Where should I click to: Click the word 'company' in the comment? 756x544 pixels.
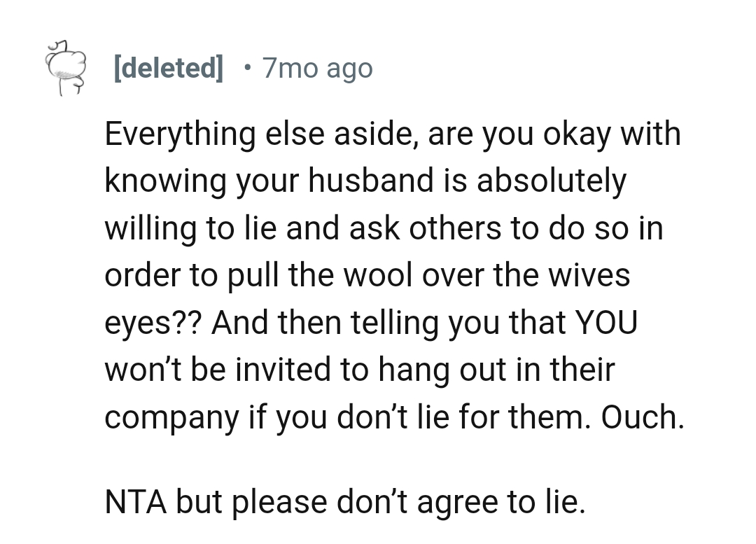pyautogui.click(x=170, y=417)
